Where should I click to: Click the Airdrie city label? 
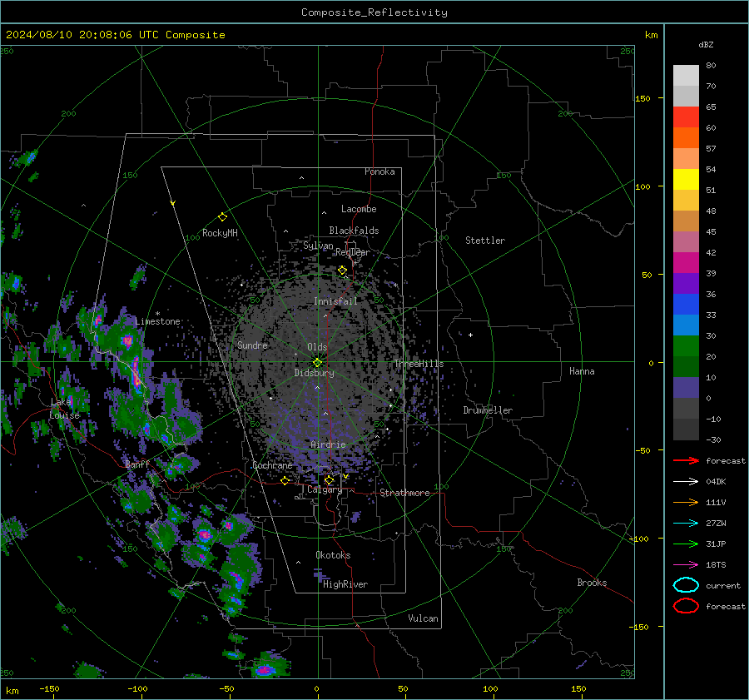click(x=328, y=444)
